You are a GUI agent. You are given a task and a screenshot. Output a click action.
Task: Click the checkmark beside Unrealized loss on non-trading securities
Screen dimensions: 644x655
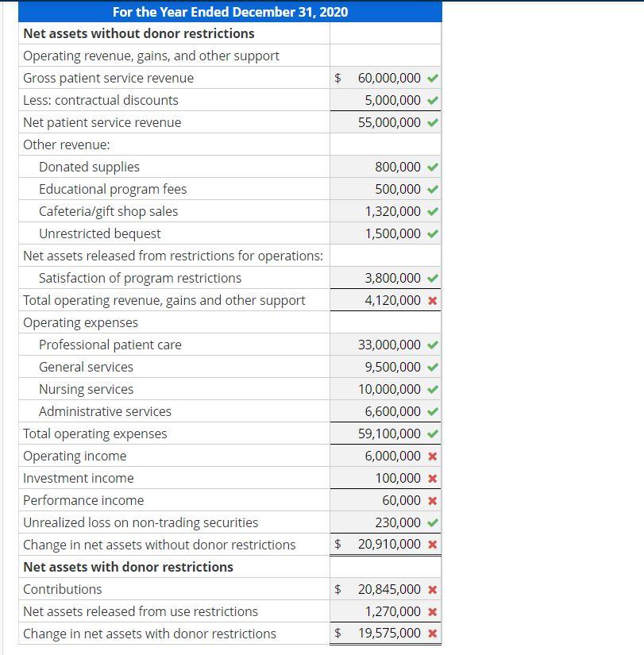point(434,522)
